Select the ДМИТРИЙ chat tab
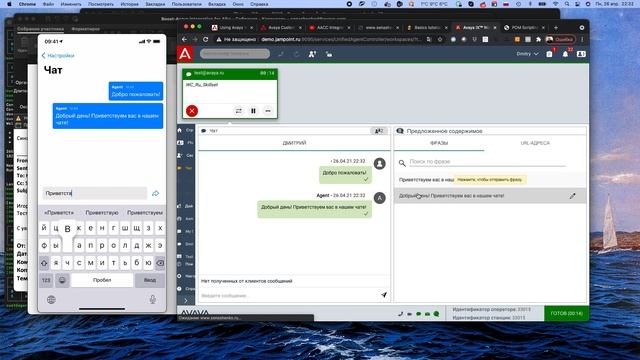Screen dimensions: 640x360 (x=294, y=143)
